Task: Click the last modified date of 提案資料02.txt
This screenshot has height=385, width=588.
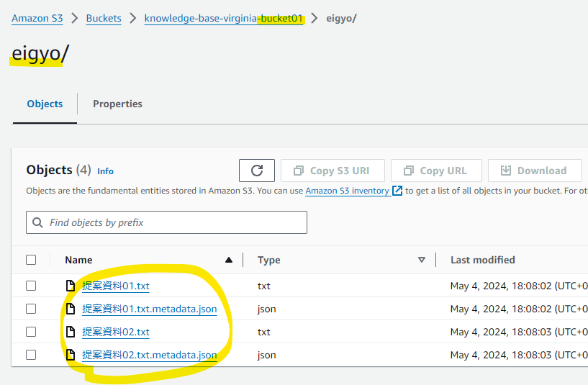Action: [519, 332]
